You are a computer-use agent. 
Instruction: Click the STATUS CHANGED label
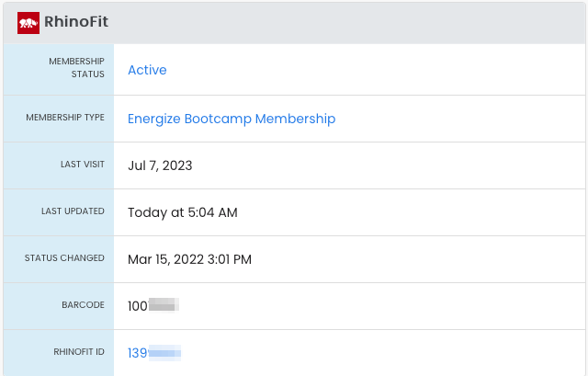pyautogui.click(x=64, y=258)
